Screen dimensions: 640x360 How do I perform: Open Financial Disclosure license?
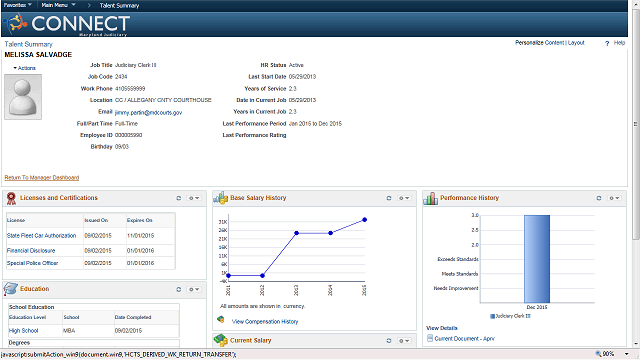tap(31, 251)
